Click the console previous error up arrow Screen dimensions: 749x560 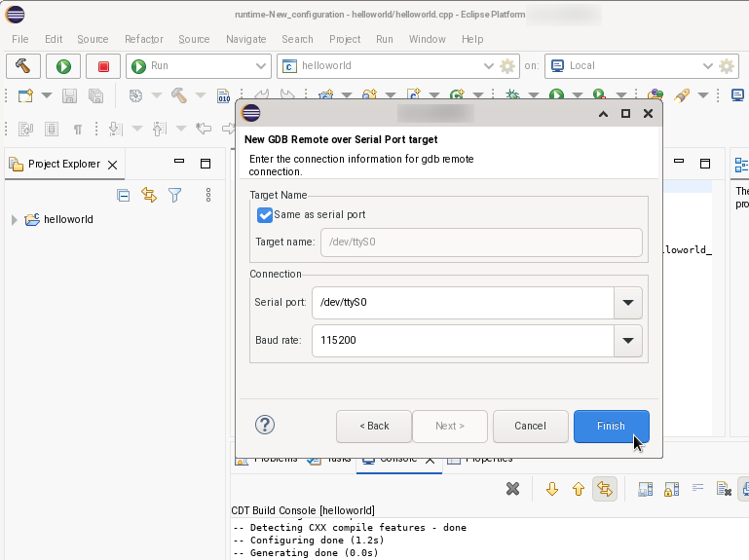[x=579, y=489]
